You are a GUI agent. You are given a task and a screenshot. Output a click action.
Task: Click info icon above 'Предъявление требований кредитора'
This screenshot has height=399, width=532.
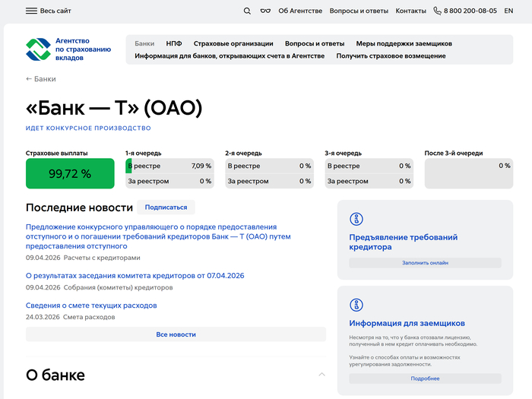click(356, 219)
